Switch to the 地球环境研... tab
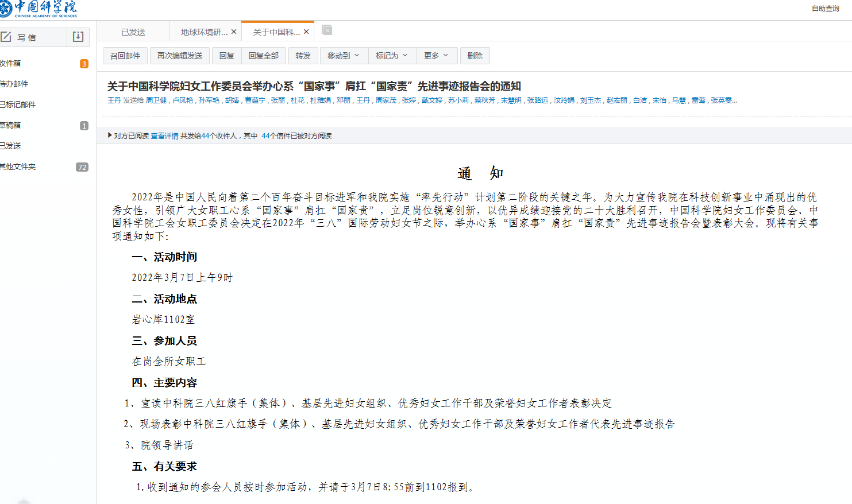The height and width of the screenshot is (504, 852). [x=203, y=32]
